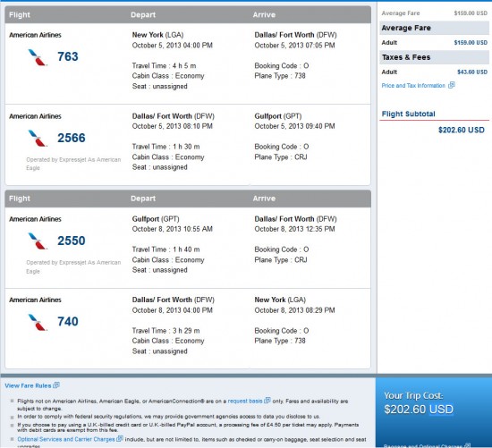Click the popup icon beside Price and Tax Information
This screenshot has width=492, height=448.
pyautogui.click(x=451, y=85)
